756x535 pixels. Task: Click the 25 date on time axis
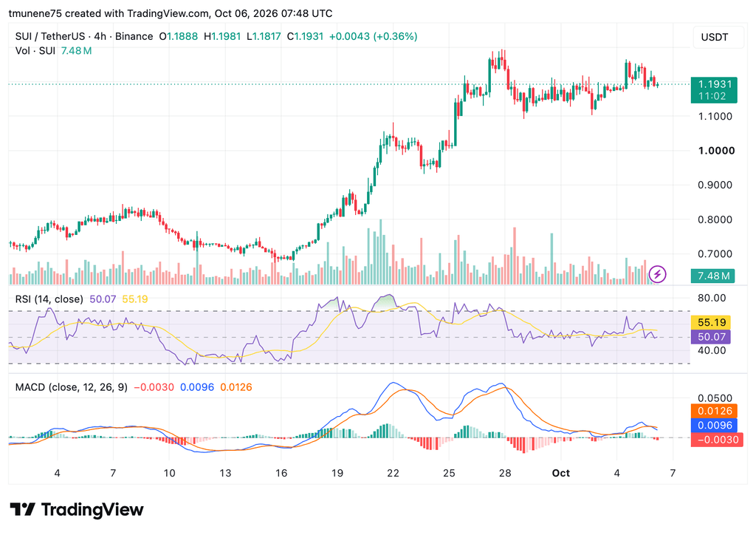449,473
